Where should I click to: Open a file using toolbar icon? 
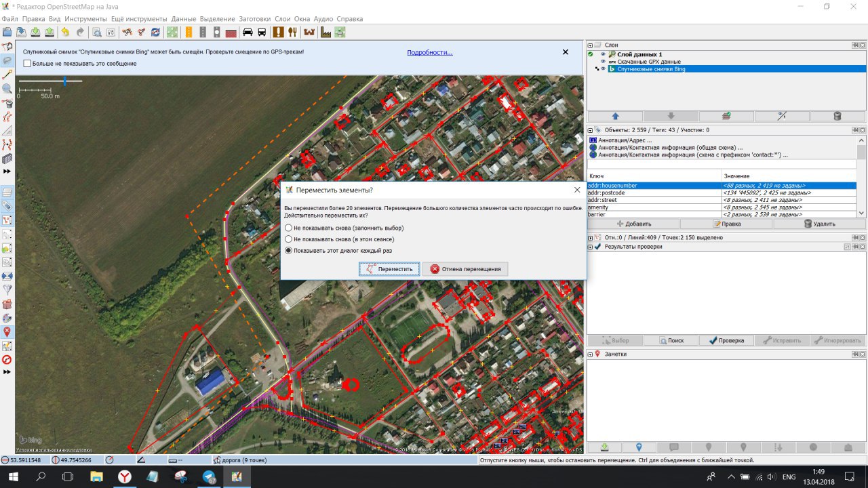7,32
